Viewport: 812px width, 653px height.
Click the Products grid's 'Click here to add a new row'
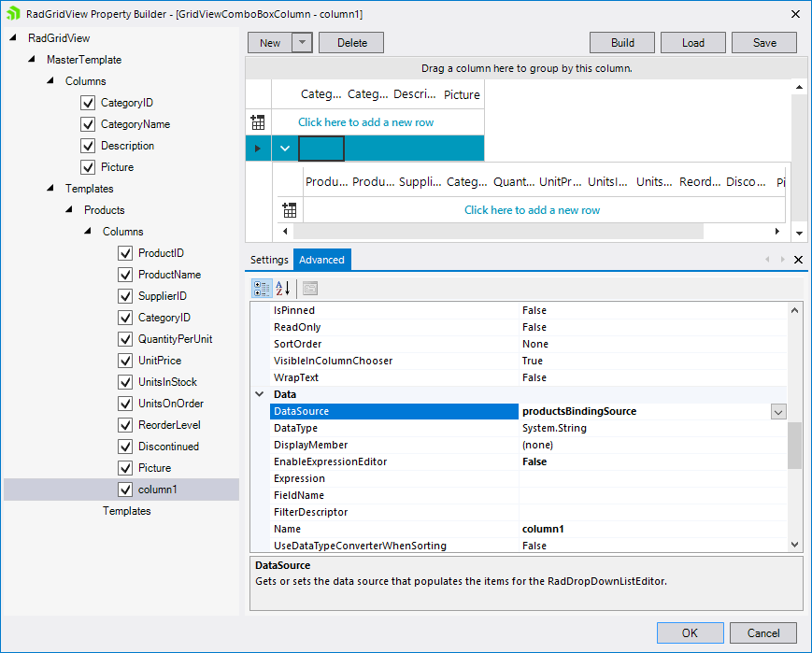(532, 210)
